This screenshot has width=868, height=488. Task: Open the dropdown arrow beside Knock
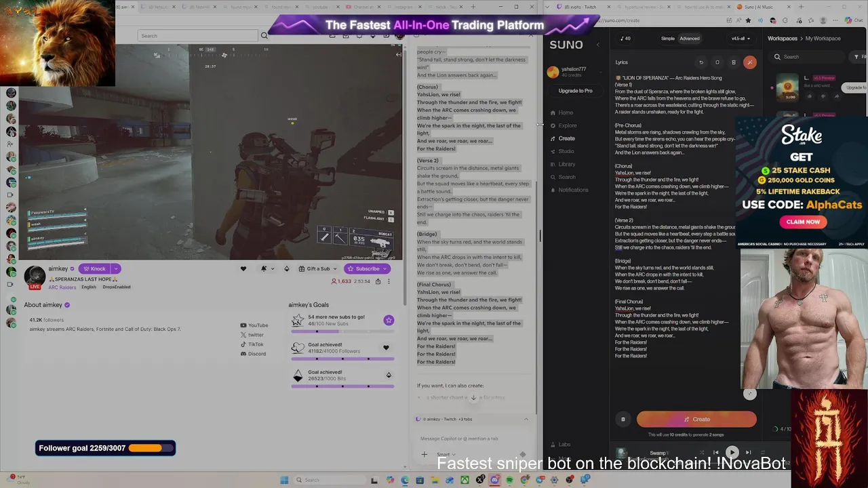[116, 268]
